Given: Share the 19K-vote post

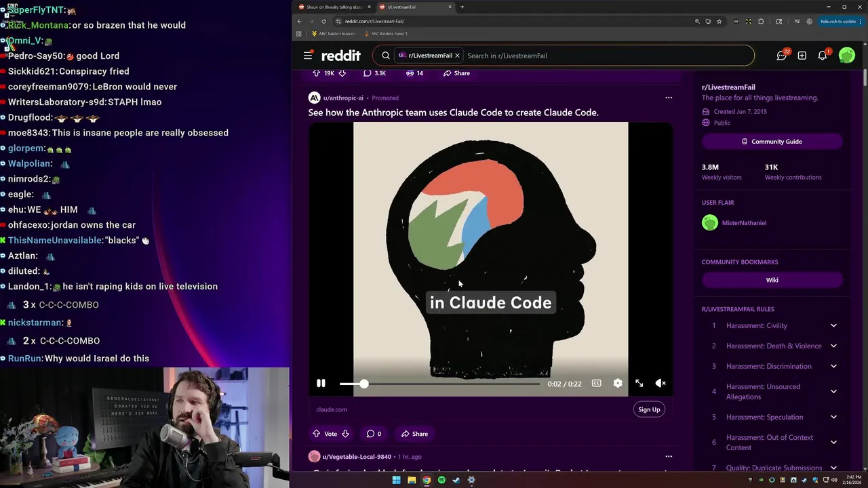Looking at the screenshot, I should click(x=456, y=73).
